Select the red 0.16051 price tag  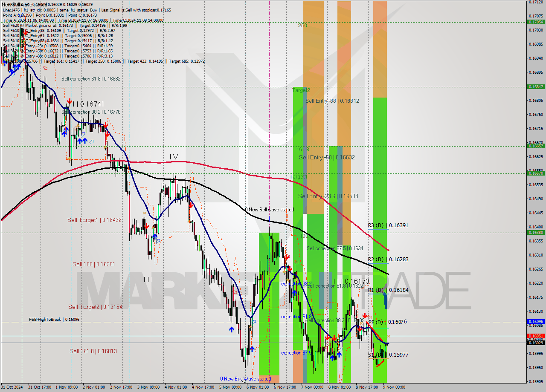click(535, 336)
